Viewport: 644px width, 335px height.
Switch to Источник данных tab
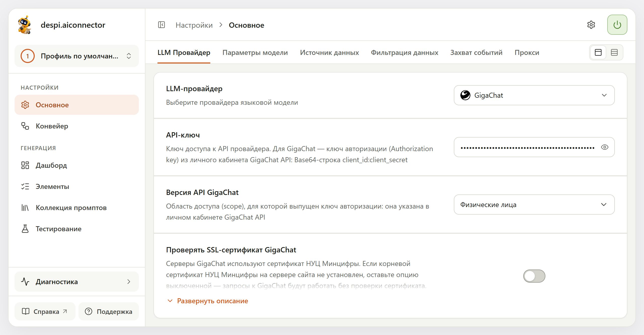(329, 53)
